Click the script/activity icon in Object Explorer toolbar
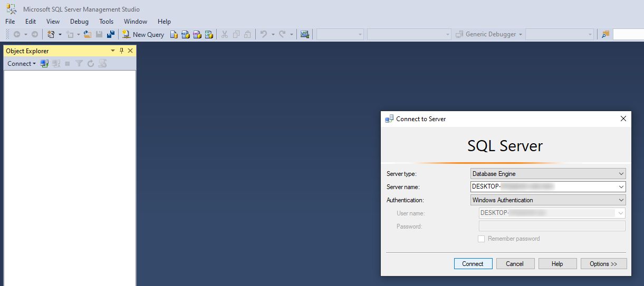Image resolution: width=644 pixels, height=286 pixels. (102, 64)
